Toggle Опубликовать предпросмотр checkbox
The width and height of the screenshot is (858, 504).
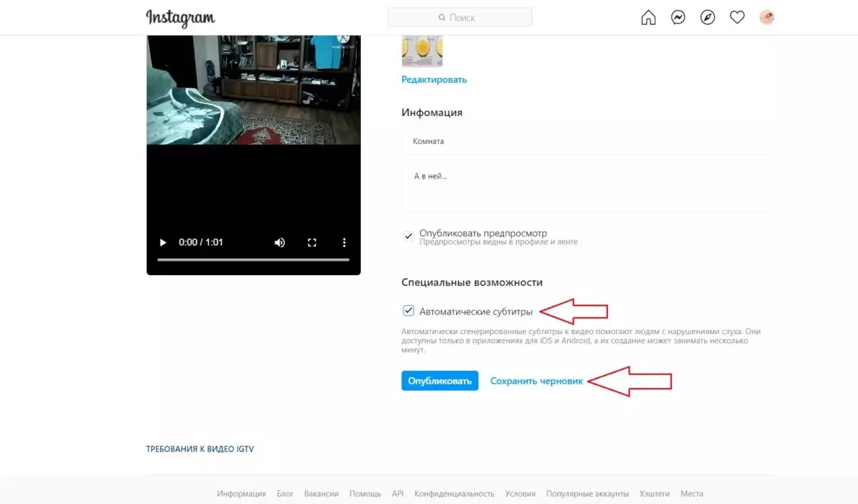pos(408,236)
